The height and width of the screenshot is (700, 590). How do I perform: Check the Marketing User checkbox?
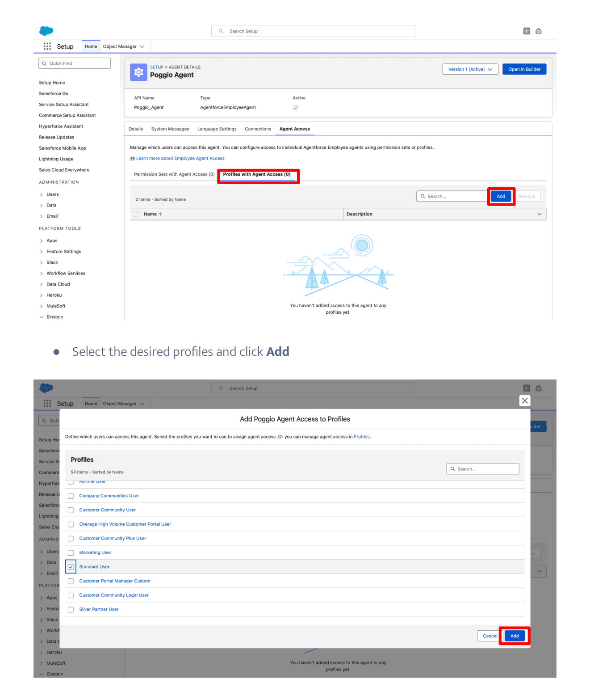click(71, 553)
